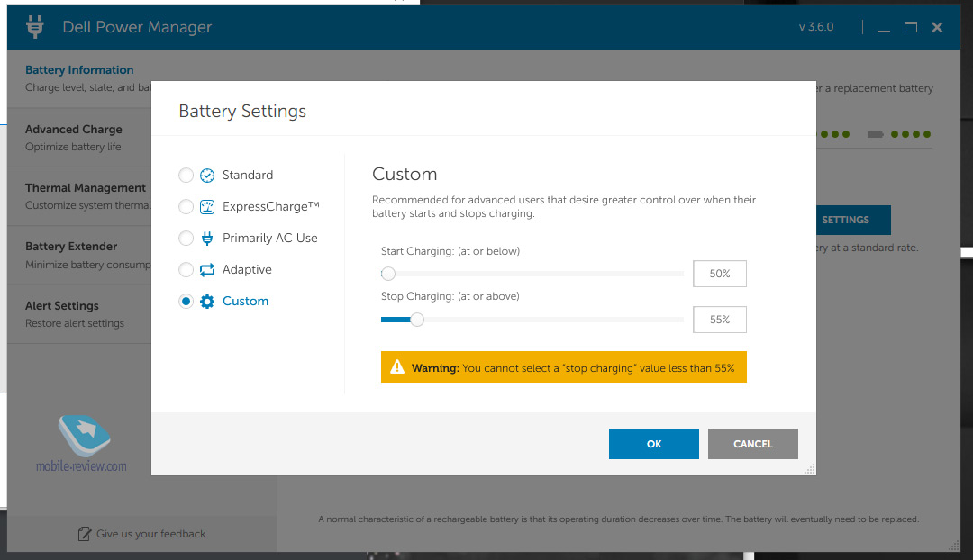Click the warning triangle icon
This screenshot has height=560, width=973.
point(397,367)
